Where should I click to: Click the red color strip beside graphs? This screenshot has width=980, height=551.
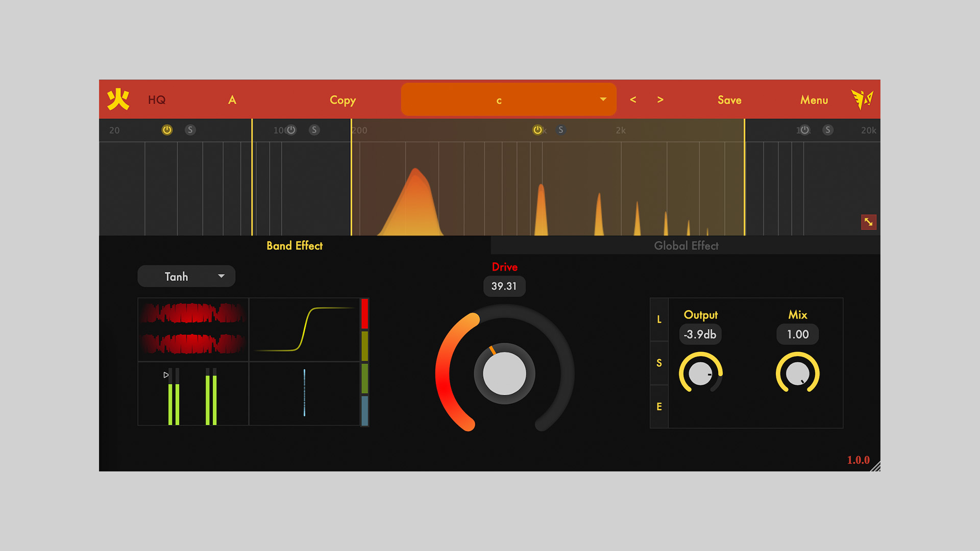(364, 314)
